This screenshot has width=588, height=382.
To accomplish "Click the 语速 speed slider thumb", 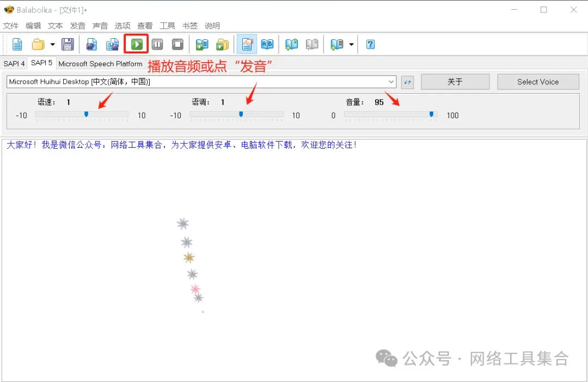I will (x=86, y=114).
